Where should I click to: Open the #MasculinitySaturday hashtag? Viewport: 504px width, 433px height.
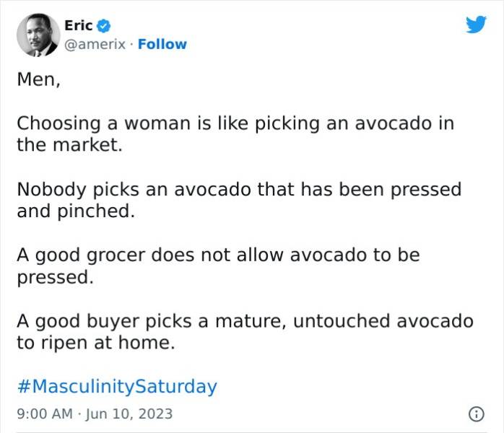pos(117,386)
